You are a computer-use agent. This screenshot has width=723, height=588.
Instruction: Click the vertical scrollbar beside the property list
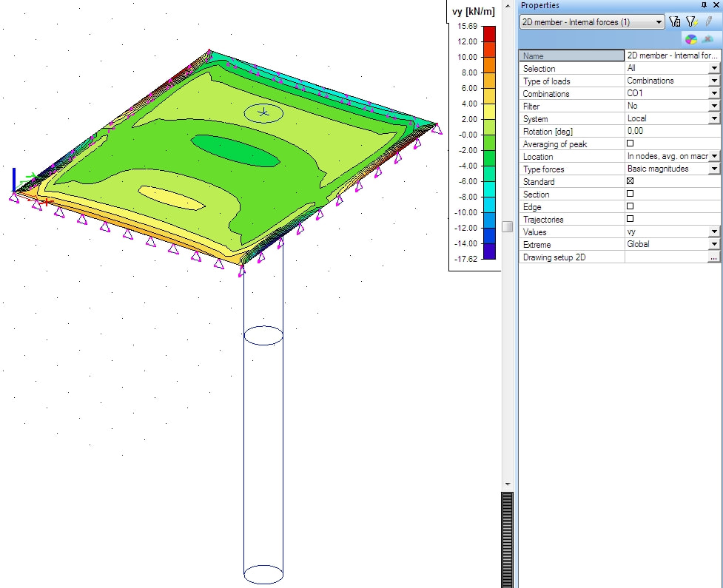point(508,227)
